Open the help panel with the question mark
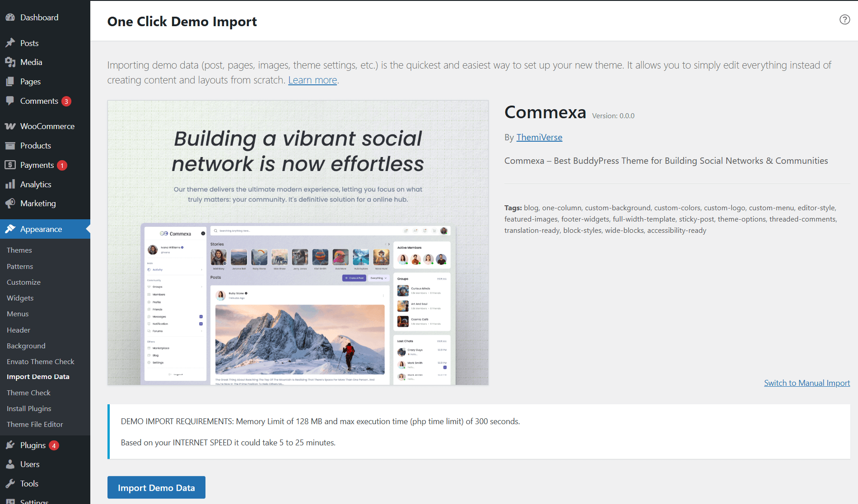858x504 pixels. click(x=844, y=19)
